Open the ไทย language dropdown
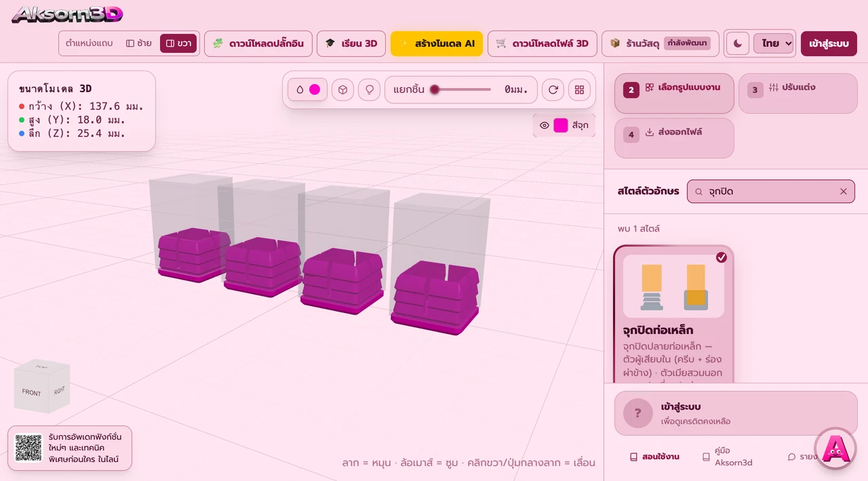 [x=774, y=43]
